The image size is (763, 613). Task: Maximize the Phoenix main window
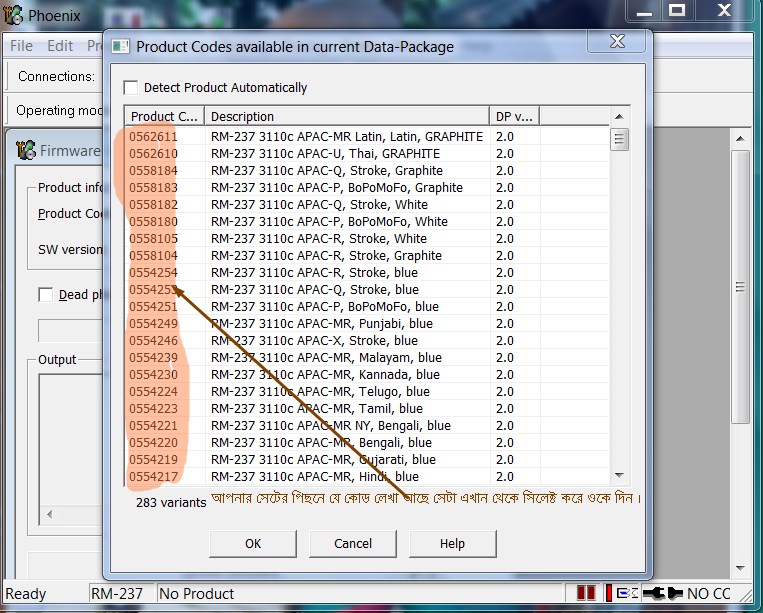pyautogui.click(x=677, y=10)
